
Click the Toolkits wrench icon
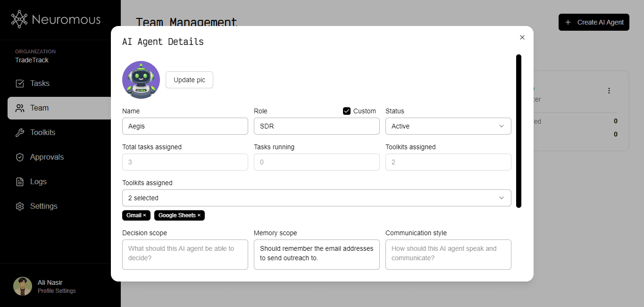point(20,133)
